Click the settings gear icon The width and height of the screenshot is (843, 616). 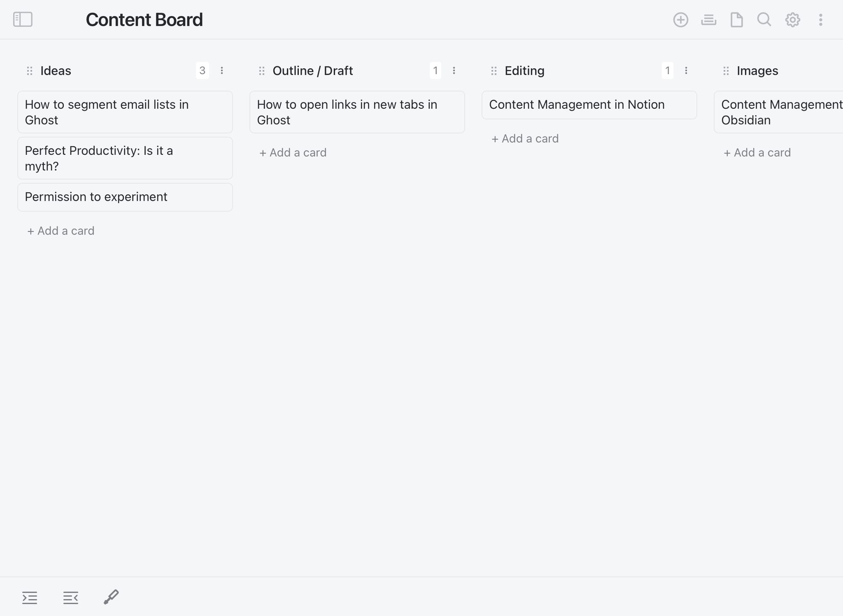pos(792,20)
